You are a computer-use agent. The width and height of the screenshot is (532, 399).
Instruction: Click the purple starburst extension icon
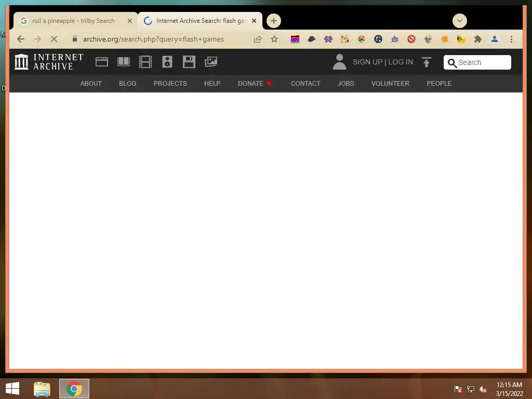[395, 39]
